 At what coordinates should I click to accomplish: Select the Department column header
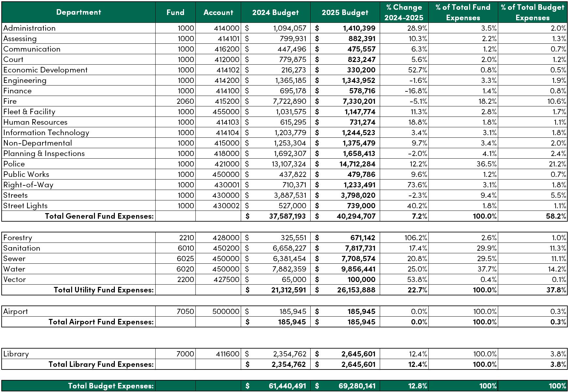point(79,12)
